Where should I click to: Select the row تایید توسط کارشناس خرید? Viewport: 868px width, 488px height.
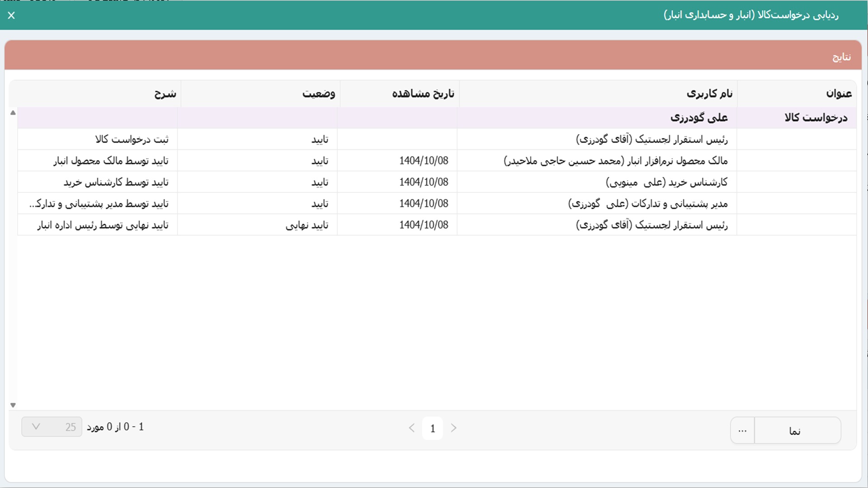pyautogui.click(x=116, y=182)
